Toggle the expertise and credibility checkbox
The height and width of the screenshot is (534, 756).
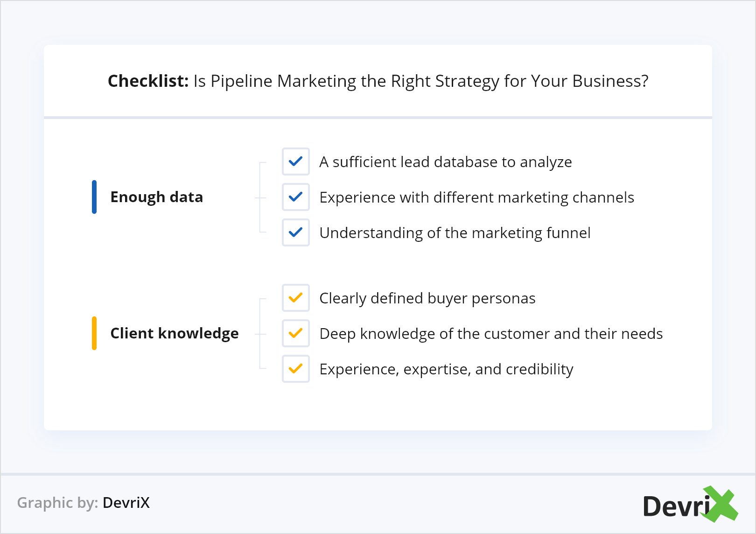296,369
